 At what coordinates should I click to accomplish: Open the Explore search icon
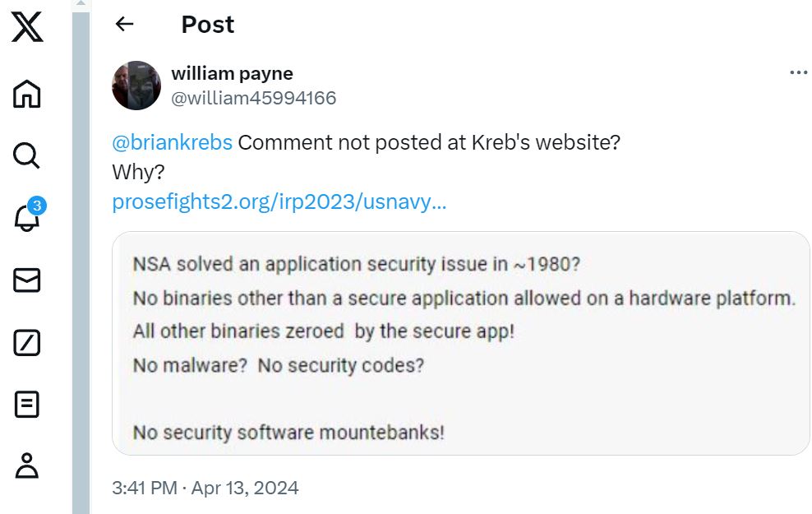tap(26, 155)
